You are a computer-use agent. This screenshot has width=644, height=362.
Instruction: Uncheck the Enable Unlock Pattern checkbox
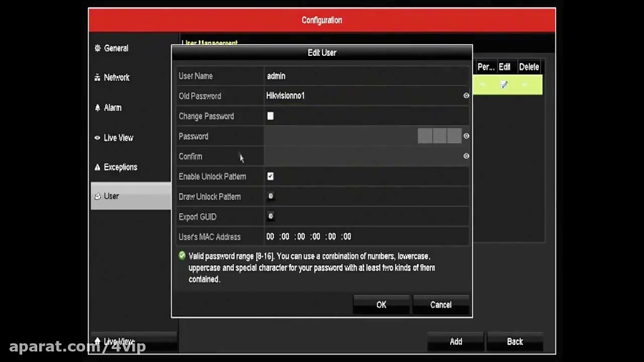(x=270, y=177)
